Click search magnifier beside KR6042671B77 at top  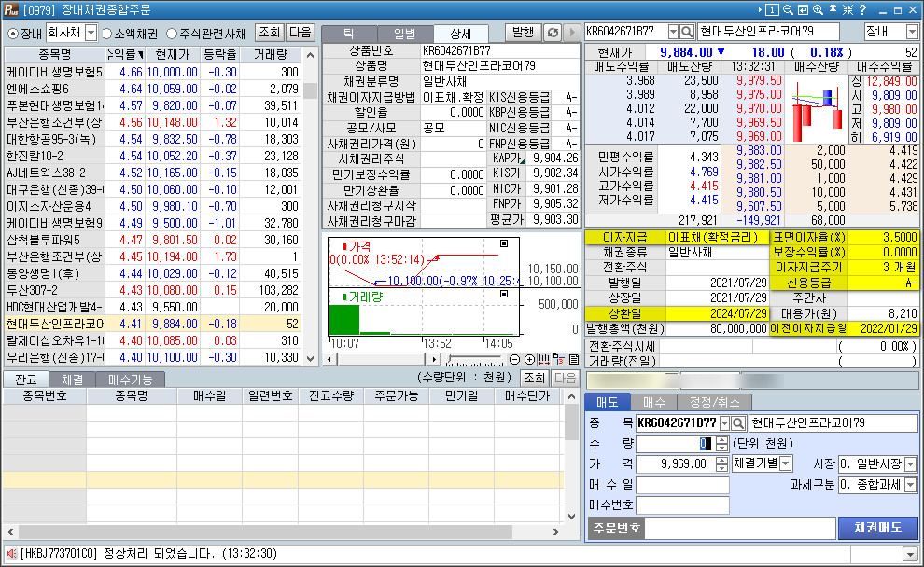pos(687,31)
